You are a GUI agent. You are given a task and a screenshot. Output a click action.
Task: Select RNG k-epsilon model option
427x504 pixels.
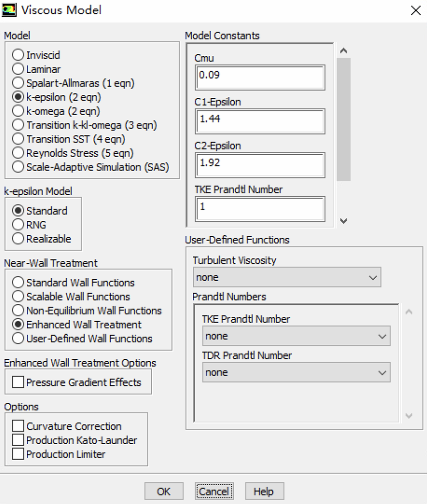[x=18, y=225]
